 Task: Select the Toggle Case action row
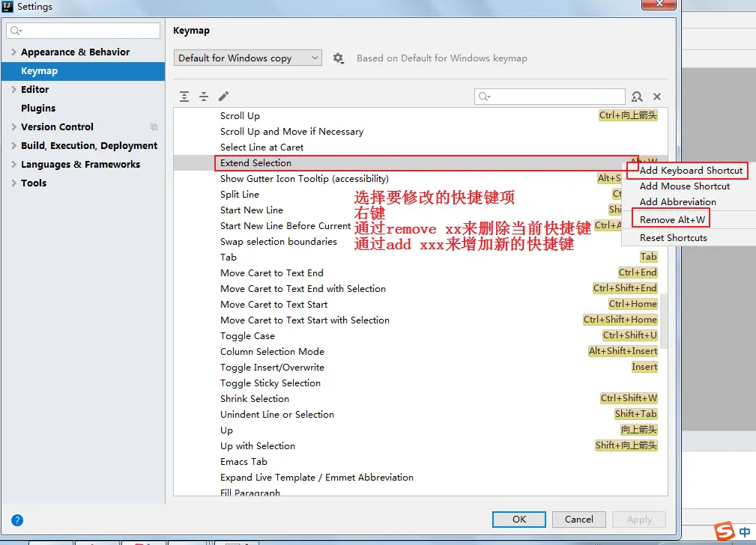coord(247,336)
